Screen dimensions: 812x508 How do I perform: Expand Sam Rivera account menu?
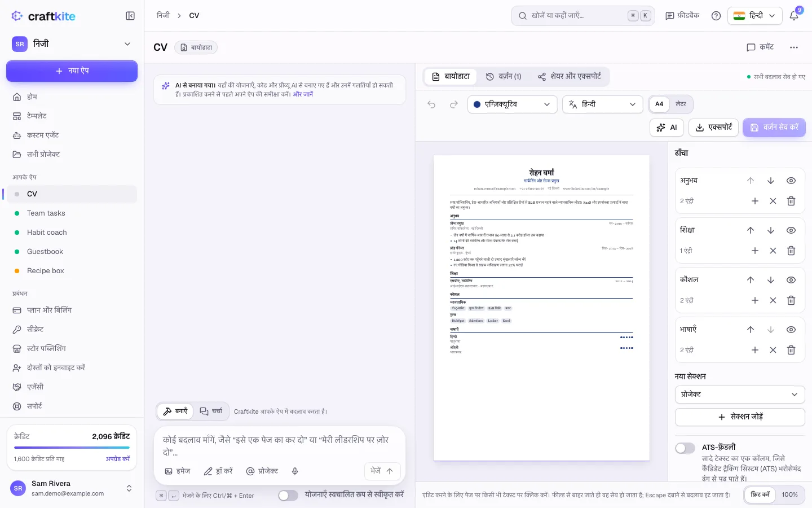click(x=72, y=488)
